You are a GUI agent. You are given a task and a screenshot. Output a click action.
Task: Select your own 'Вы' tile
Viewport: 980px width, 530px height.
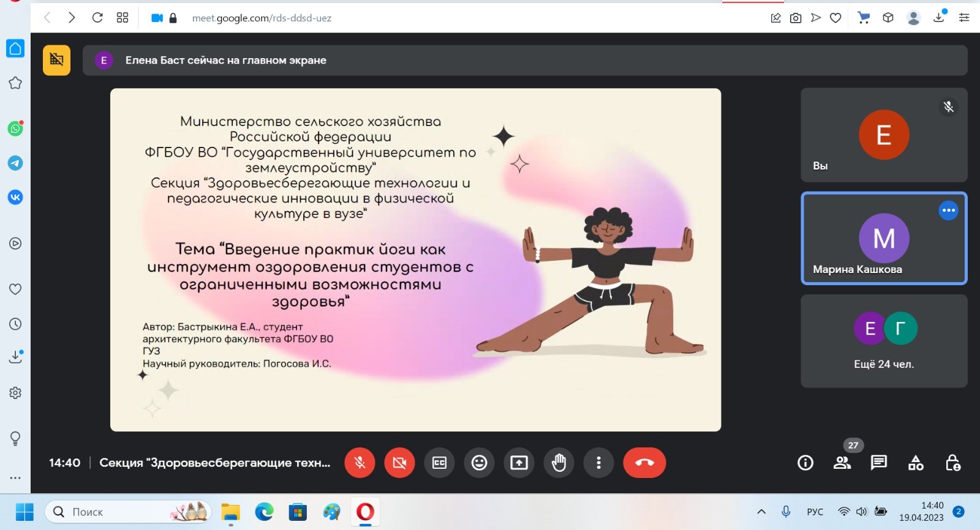click(884, 135)
